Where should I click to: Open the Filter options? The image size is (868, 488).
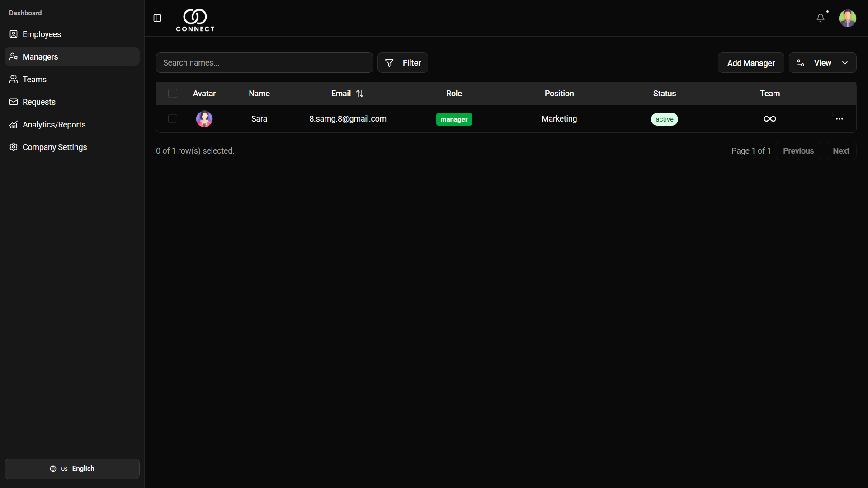click(x=402, y=63)
